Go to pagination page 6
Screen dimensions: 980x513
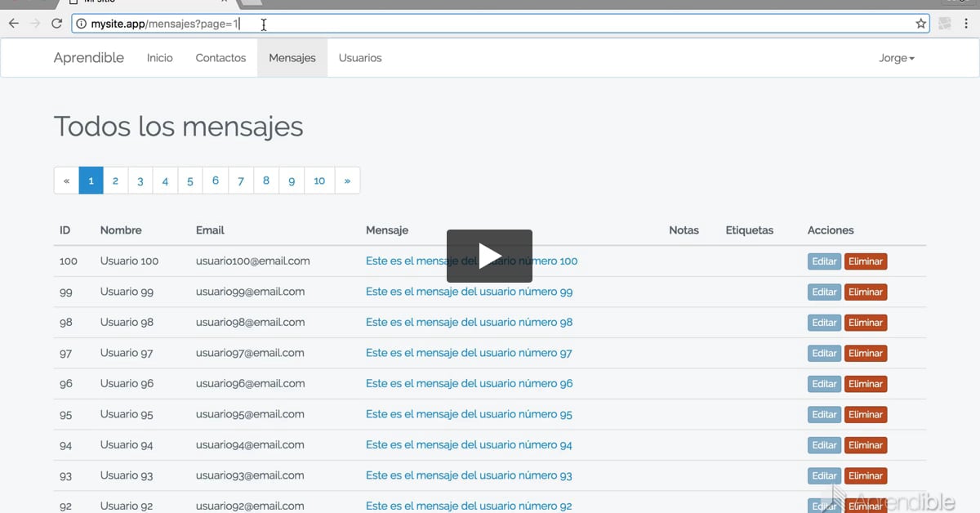[216, 181]
